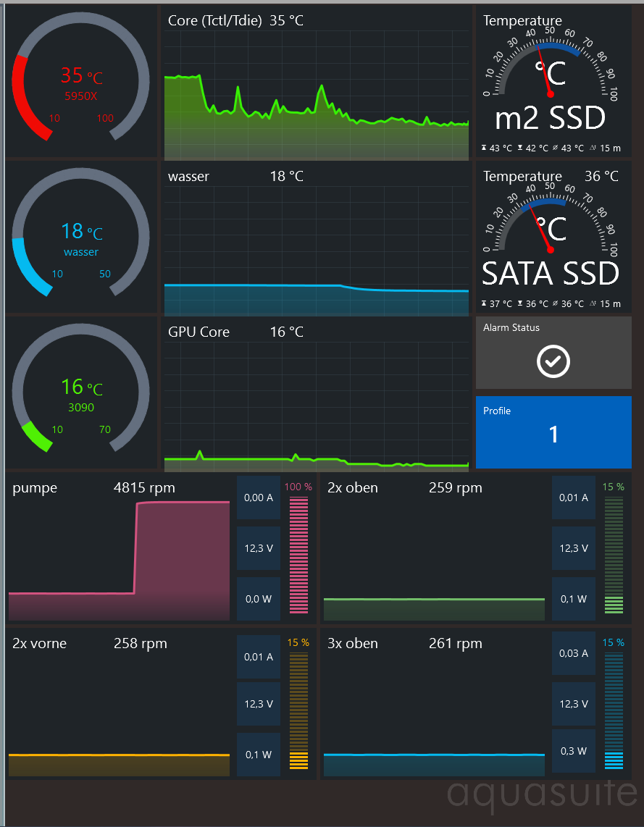Image resolution: width=644 pixels, height=827 pixels.
Task: Click the 3x oben '0,03 A' current box
Action: [574, 653]
